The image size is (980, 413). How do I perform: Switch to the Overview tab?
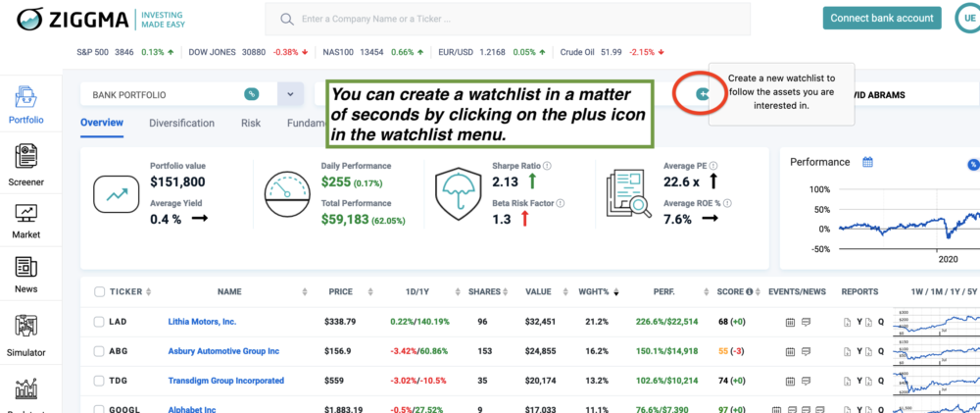(x=102, y=123)
